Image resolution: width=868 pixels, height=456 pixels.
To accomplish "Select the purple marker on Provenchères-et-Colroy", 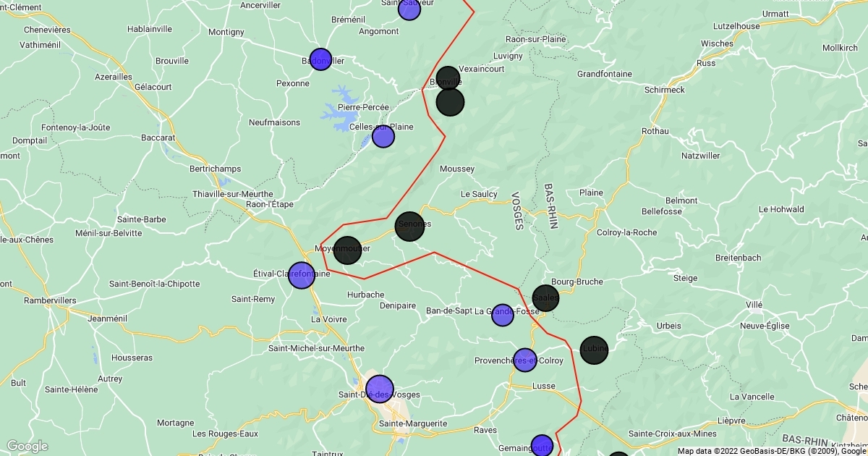I will click(525, 360).
